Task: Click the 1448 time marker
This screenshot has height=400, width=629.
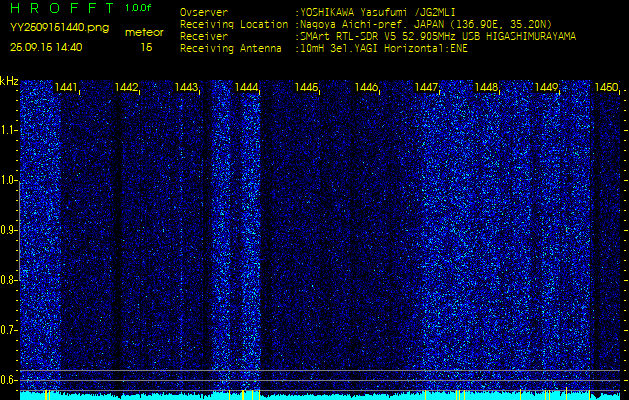Action: tap(486, 87)
